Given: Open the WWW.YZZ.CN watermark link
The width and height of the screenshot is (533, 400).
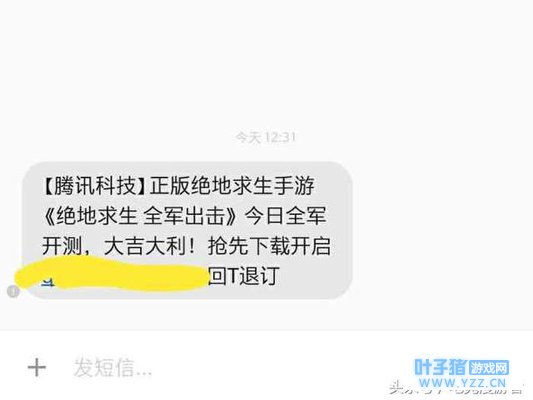Looking at the screenshot, I should point(463,383).
